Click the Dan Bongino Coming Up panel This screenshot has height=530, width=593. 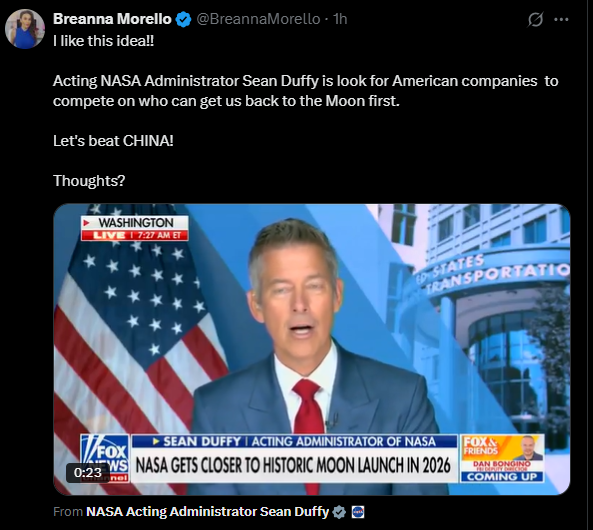coord(502,459)
